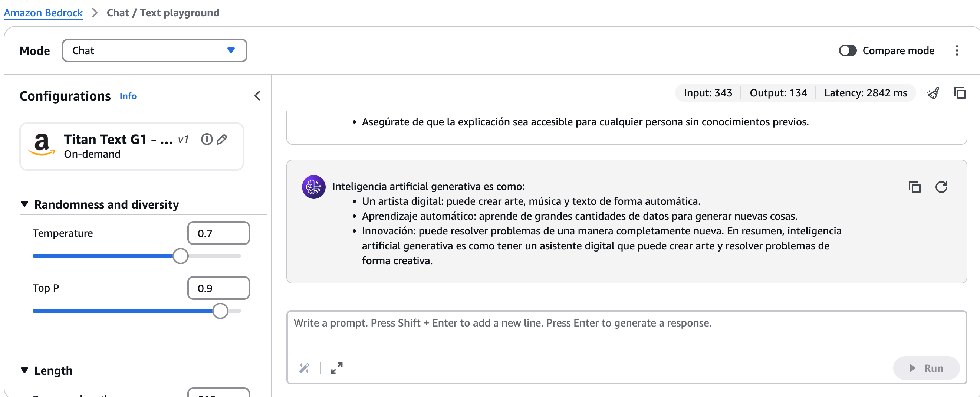Open the vertical three-dot options menu
This screenshot has width=980, height=397.
click(x=957, y=50)
